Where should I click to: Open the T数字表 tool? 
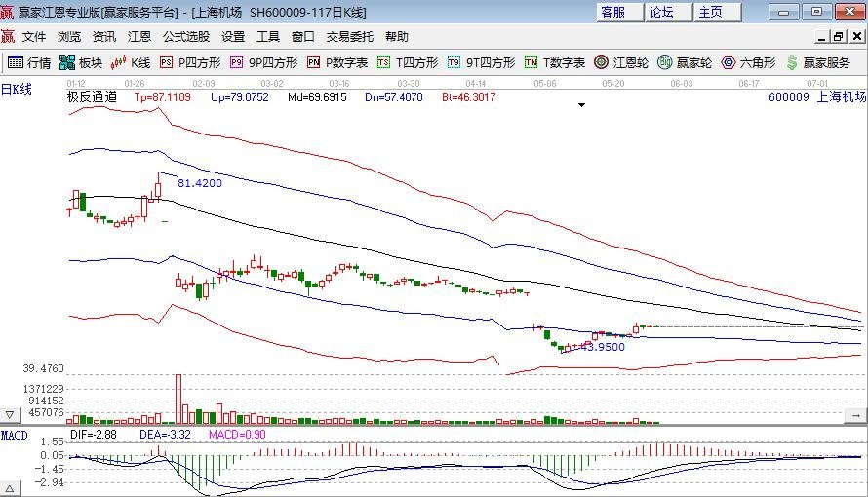tap(555, 62)
